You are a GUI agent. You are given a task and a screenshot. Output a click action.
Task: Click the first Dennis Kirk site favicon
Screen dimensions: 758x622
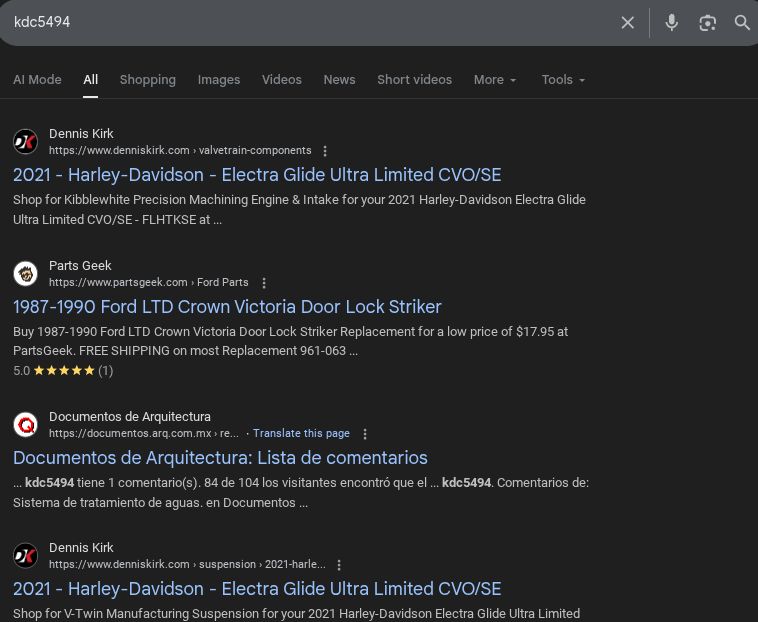pos(26,141)
